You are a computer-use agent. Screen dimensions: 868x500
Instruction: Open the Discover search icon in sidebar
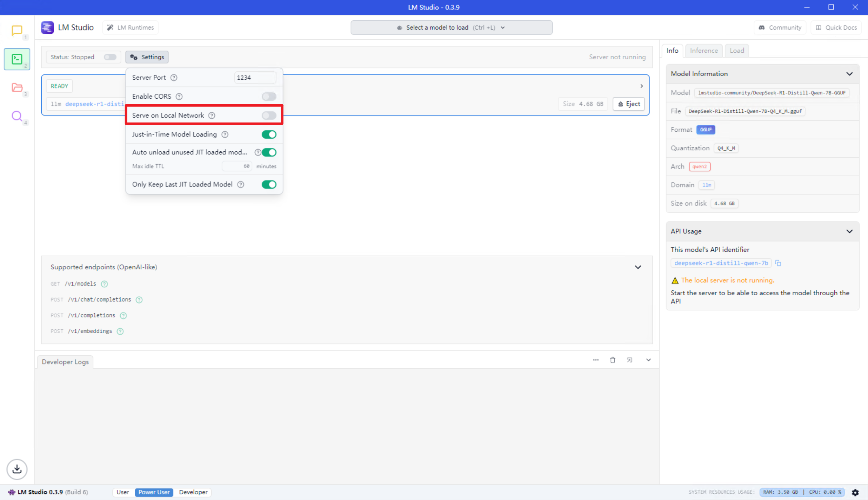click(17, 116)
